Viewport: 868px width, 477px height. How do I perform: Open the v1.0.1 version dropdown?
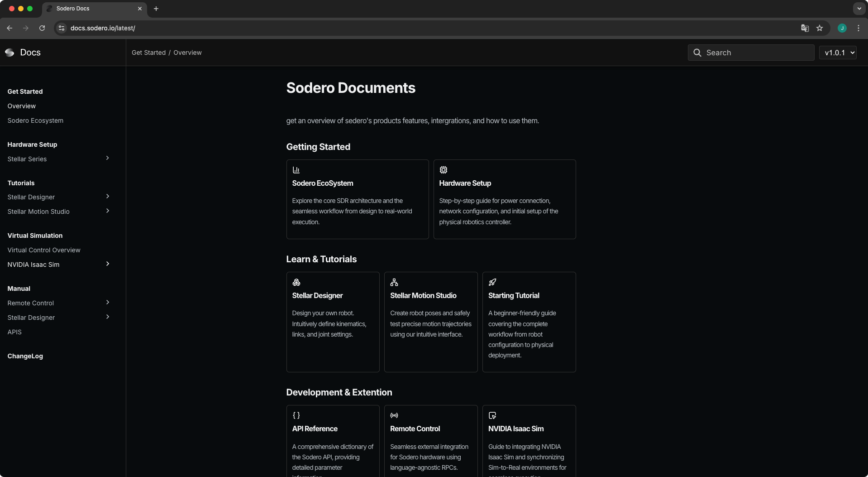(x=838, y=53)
